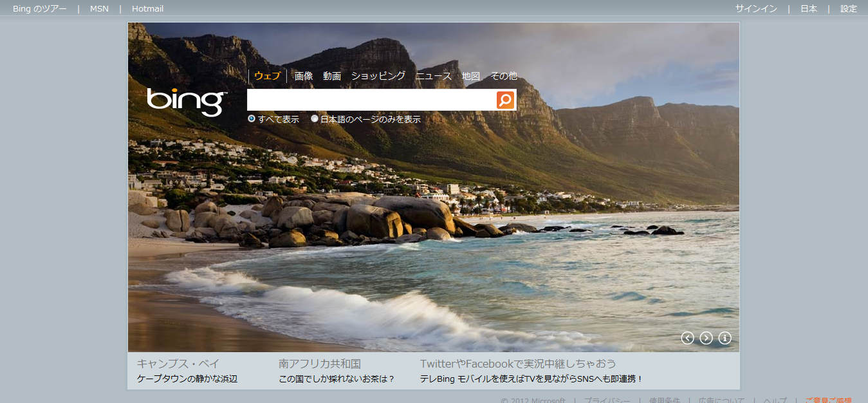
Task: Open the Hotmail link
Action: [x=147, y=8]
